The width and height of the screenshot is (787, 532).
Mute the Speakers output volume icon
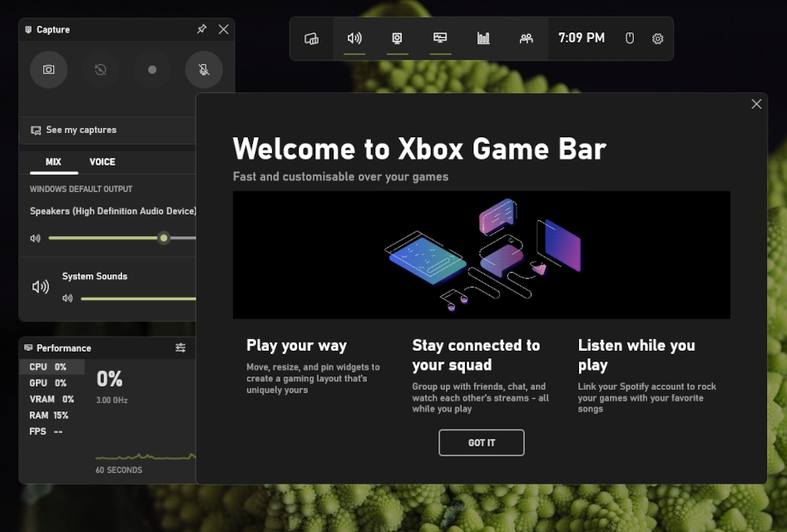click(35, 239)
